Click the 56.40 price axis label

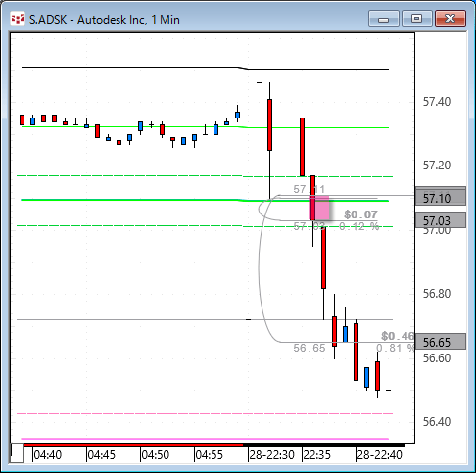click(437, 421)
